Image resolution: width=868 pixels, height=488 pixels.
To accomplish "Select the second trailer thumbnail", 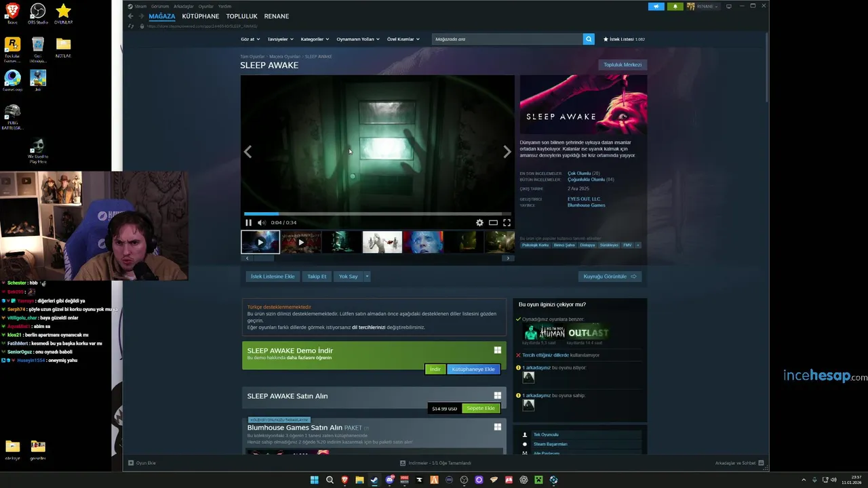I will click(301, 242).
